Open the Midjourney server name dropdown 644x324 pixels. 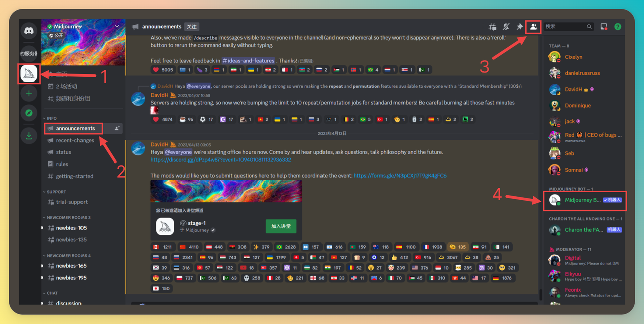[117, 26]
